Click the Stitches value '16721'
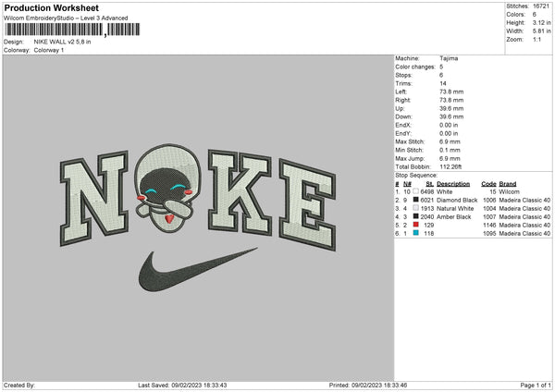This screenshot has width=555, height=392. click(x=541, y=6)
